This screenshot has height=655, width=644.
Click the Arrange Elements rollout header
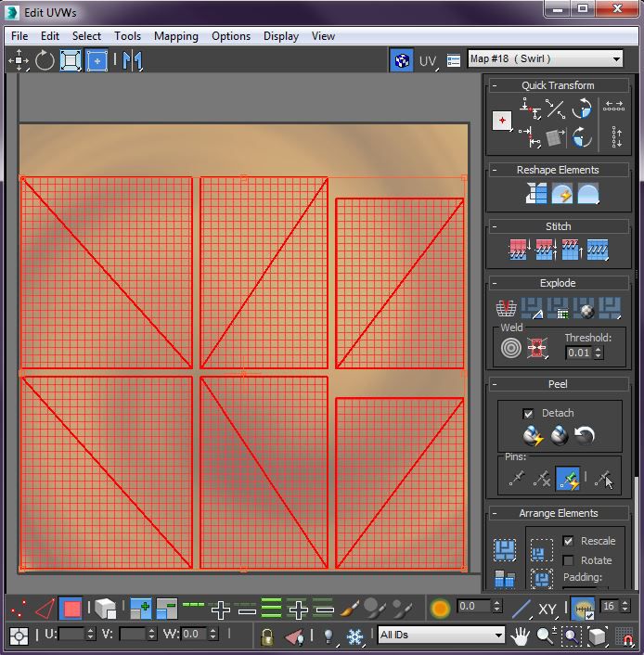tap(558, 513)
